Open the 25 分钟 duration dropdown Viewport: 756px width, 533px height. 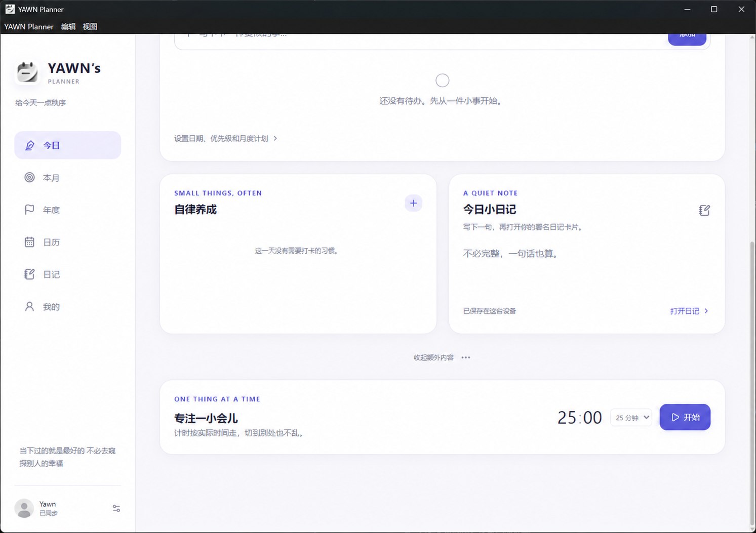pos(631,418)
